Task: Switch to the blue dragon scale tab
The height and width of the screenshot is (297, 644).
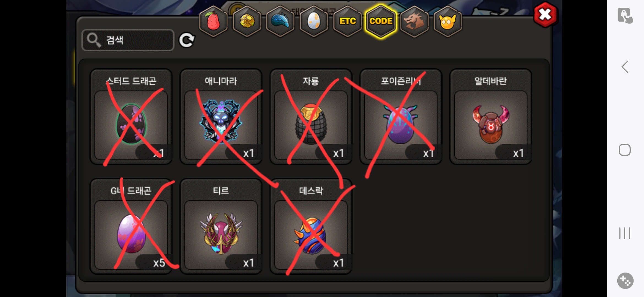Action: point(280,21)
